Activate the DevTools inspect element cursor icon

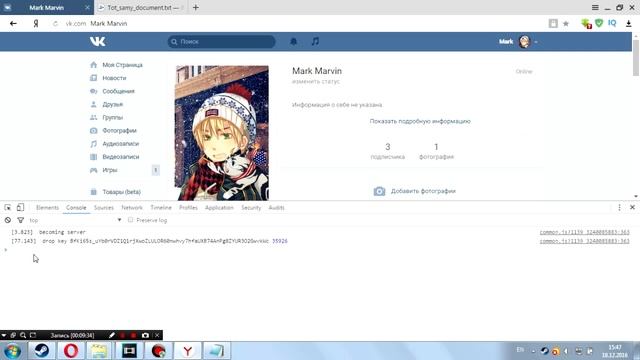8,208
